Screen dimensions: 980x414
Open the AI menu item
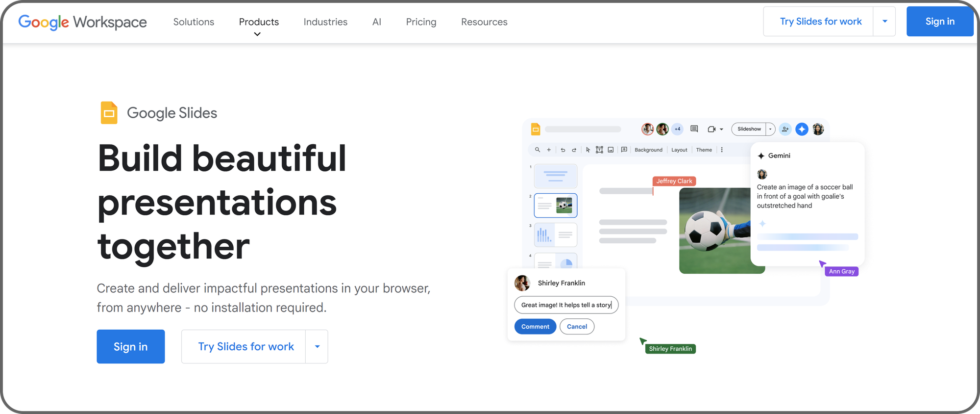(x=376, y=22)
